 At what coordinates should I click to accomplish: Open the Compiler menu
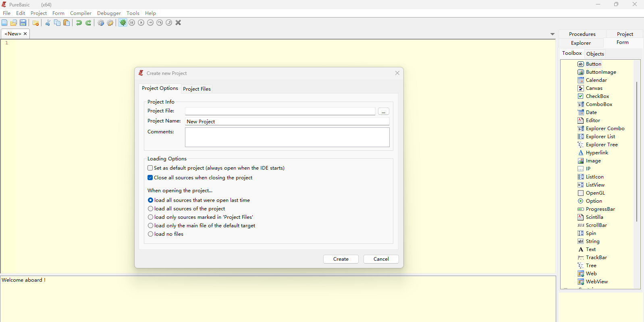click(x=81, y=13)
